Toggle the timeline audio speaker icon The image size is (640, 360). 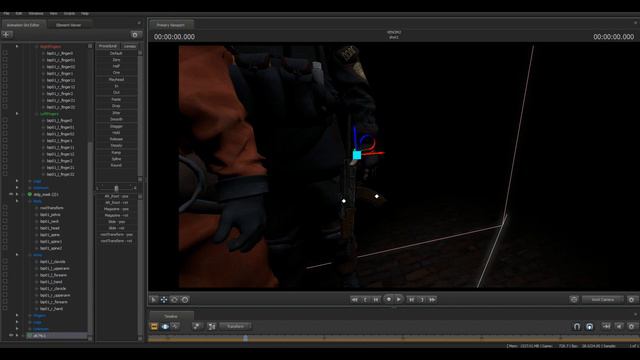619,327
